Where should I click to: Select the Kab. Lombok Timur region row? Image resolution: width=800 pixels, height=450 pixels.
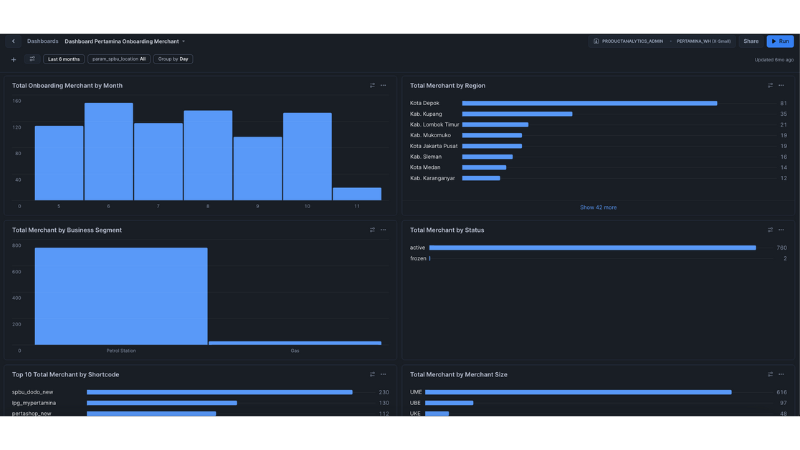tap(598, 124)
